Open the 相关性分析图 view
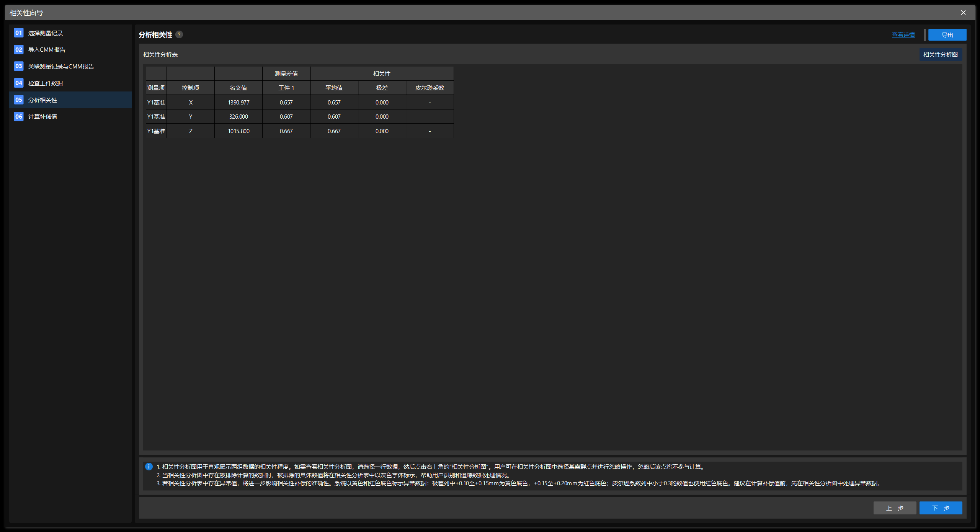 [x=940, y=54]
